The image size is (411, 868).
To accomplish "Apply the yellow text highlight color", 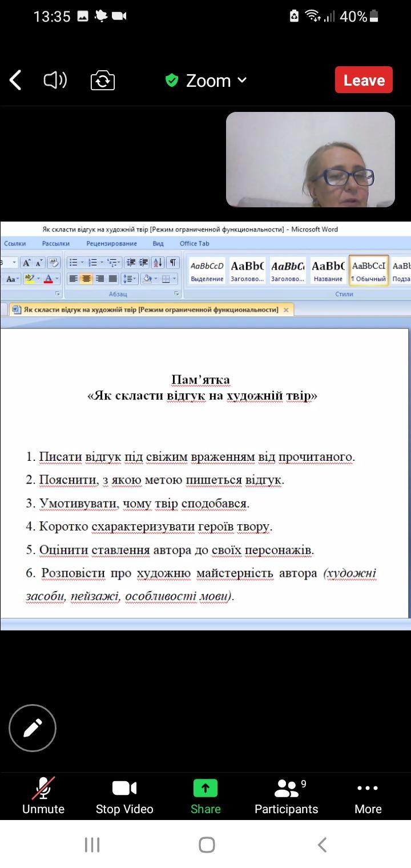I will pyautogui.click(x=29, y=279).
